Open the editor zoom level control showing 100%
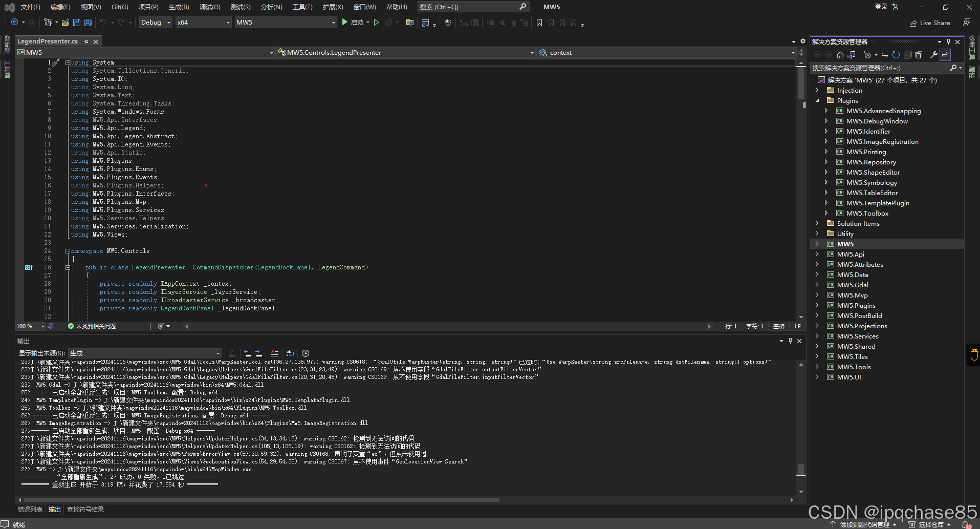980x529 pixels. 29,326
